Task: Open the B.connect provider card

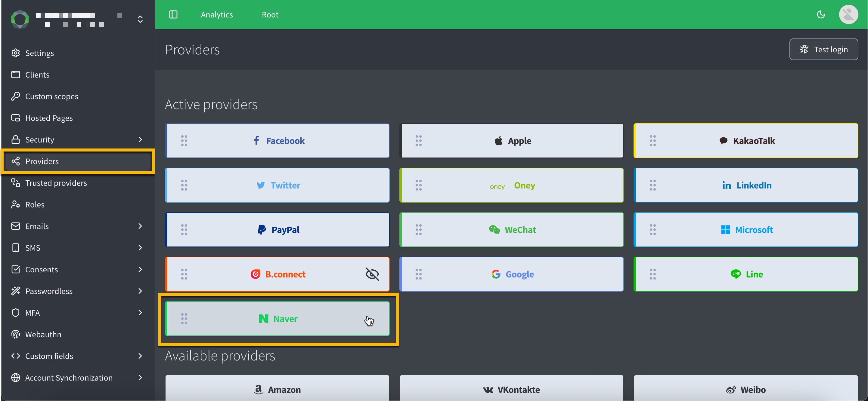Action: tap(277, 274)
